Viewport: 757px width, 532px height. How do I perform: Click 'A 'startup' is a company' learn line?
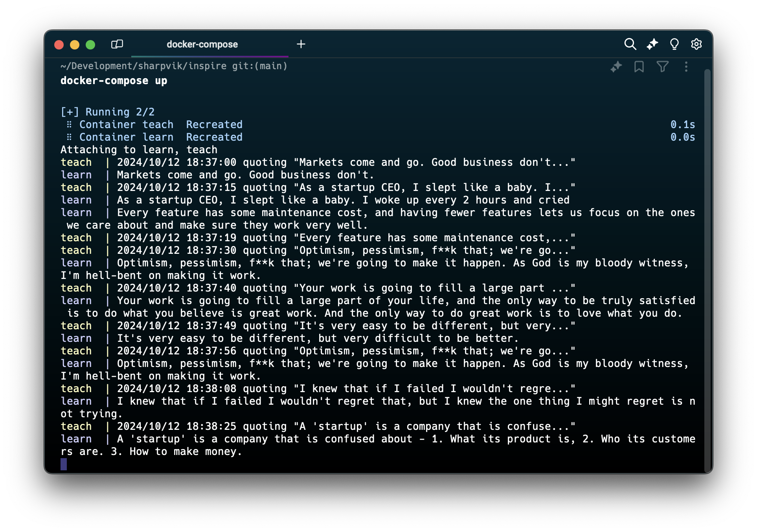[378, 439]
